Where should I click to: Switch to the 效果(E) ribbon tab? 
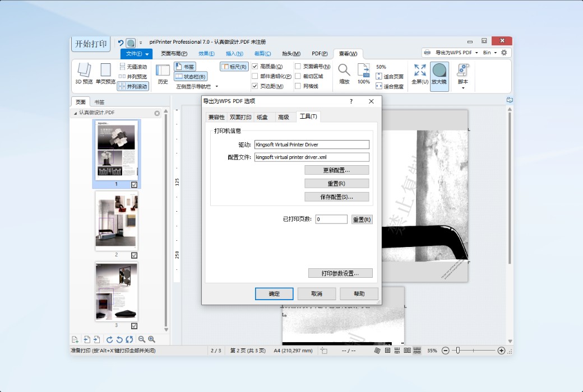[206, 54]
